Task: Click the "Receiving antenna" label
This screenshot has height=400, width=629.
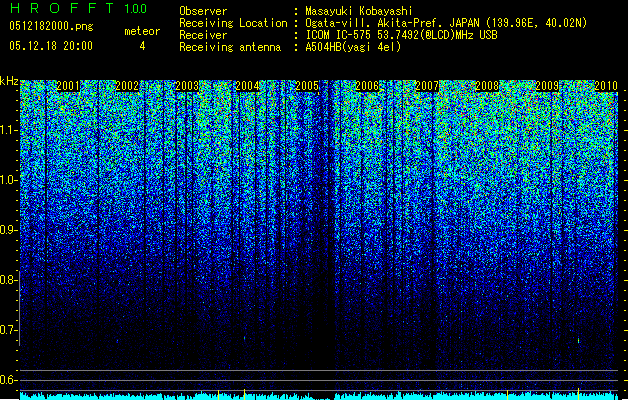Action: pyautogui.click(x=230, y=47)
